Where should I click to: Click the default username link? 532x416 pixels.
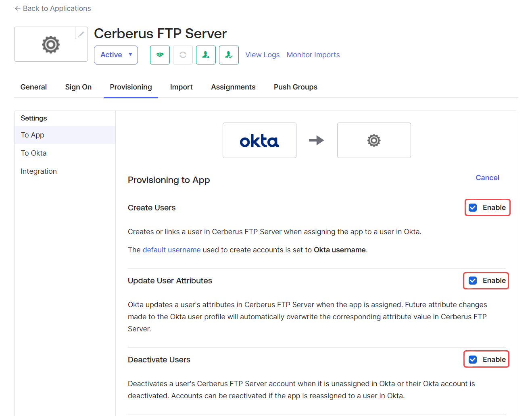171,250
